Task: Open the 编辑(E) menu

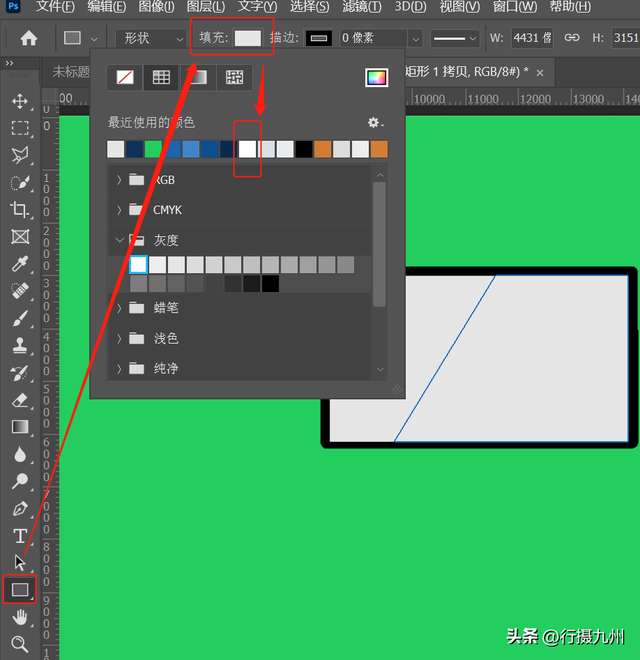Action: [107, 6]
